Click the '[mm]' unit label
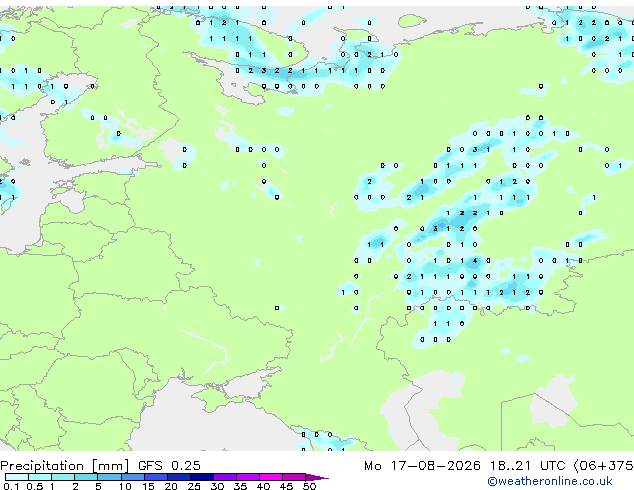This screenshot has height=490, width=634. (110, 466)
